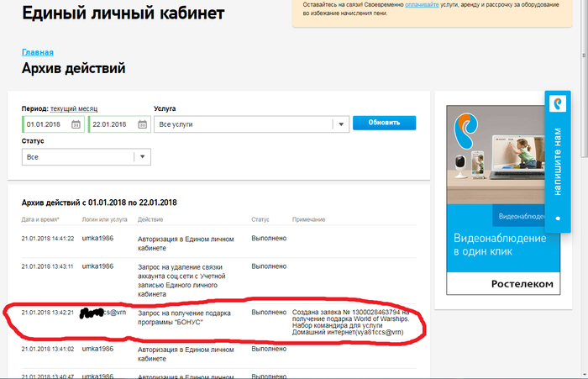
Task: Select the 'текущий месяц' period link
Action: [74, 109]
